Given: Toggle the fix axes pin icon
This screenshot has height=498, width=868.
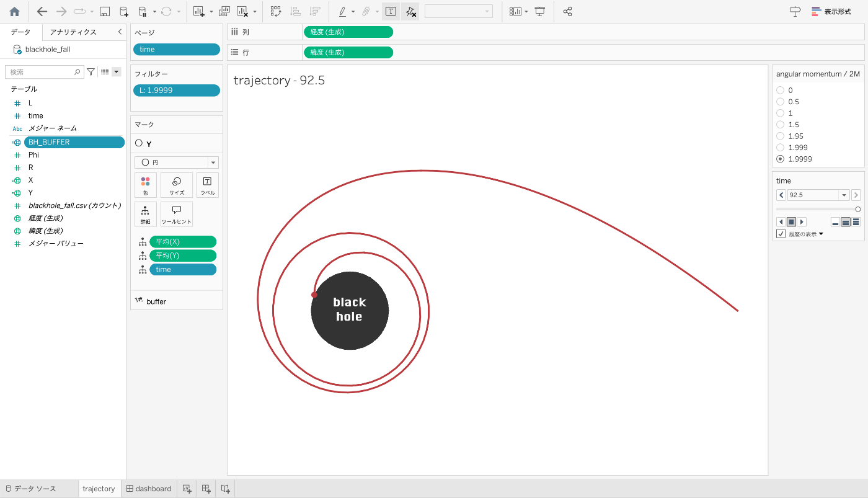Looking at the screenshot, I should [410, 11].
